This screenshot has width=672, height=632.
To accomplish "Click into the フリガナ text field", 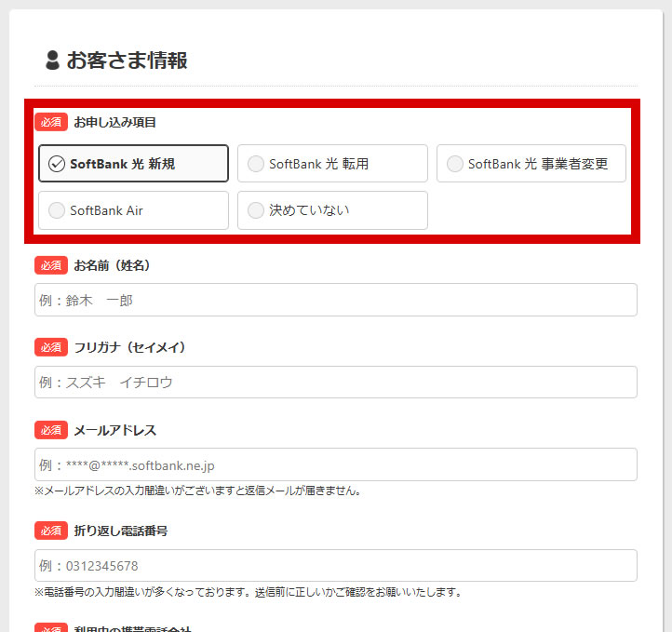I will (x=335, y=383).
